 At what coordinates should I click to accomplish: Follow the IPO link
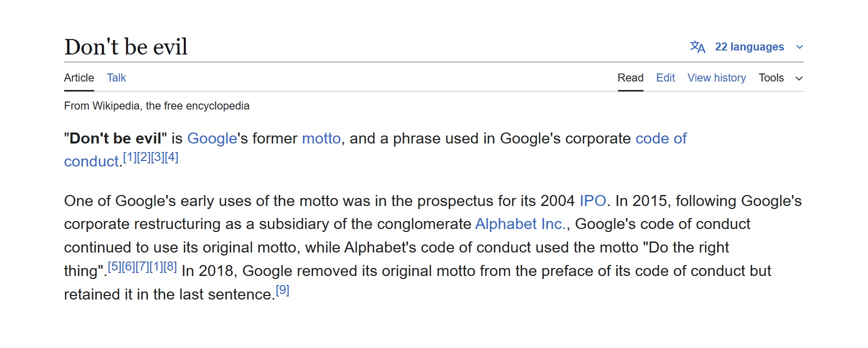click(593, 201)
